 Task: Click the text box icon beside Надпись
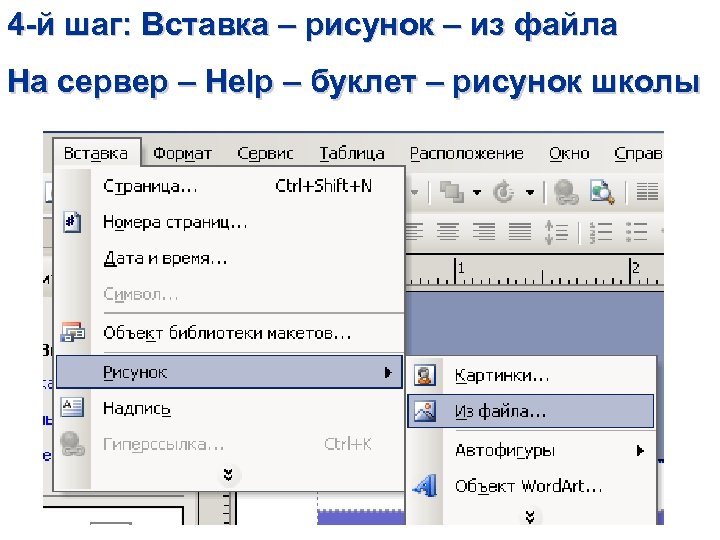tap(73, 407)
